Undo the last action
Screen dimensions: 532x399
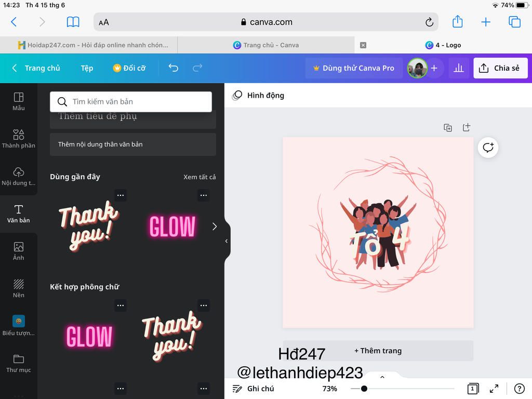click(x=174, y=68)
